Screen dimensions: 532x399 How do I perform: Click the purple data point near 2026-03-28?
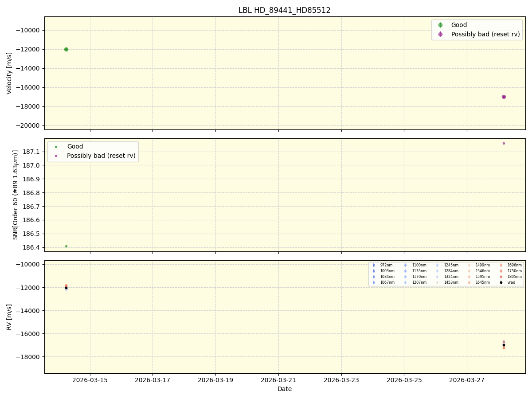(504, 96)
